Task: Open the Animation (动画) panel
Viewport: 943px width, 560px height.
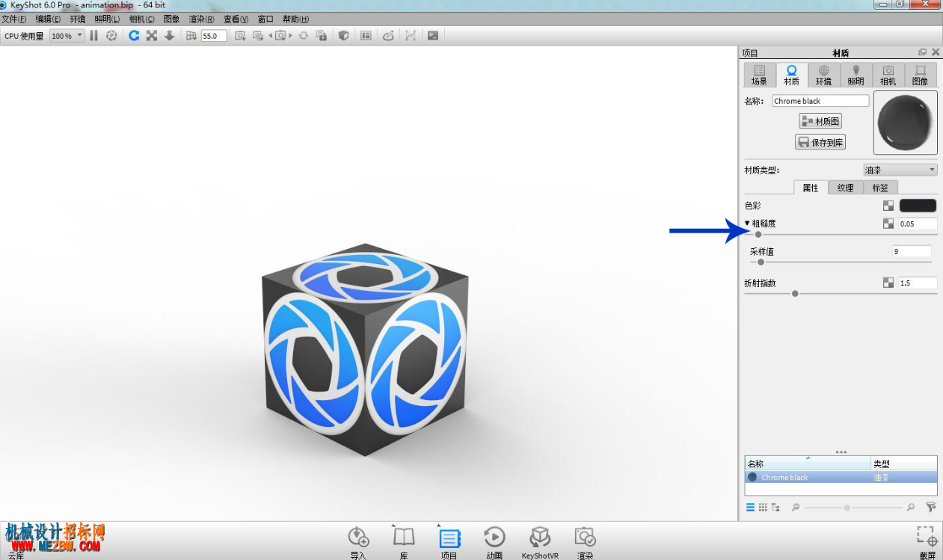Action: click(494, 542)
